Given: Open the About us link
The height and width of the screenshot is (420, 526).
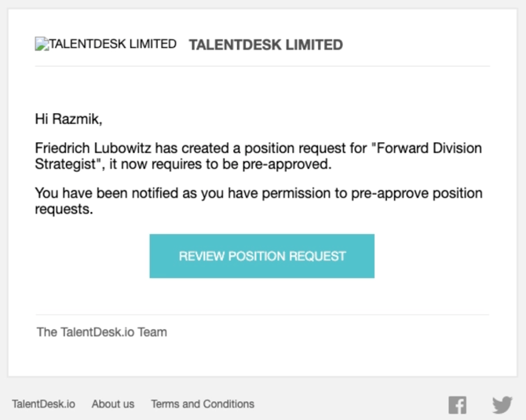Looking at the screenshot, I should [113, 404].
